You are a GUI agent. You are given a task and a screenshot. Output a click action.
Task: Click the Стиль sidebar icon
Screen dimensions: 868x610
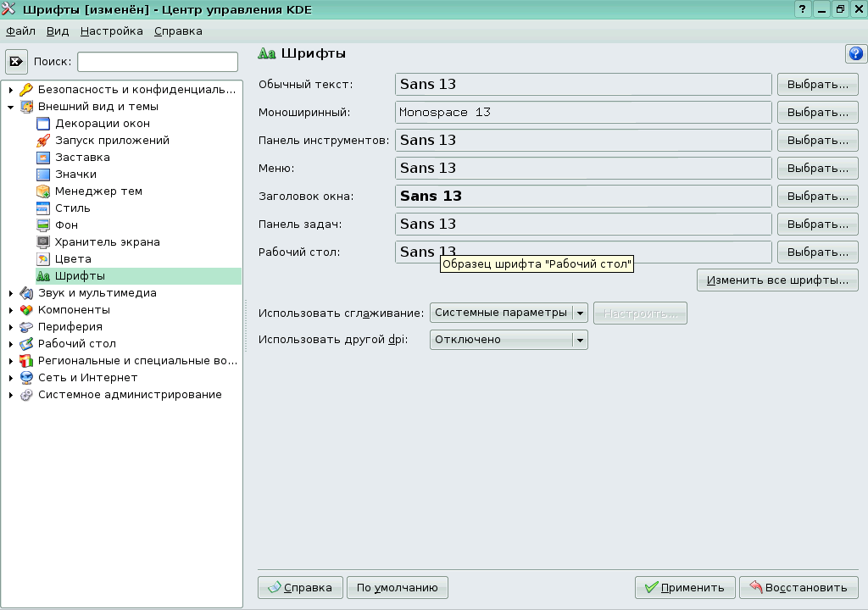click(44, 208)
